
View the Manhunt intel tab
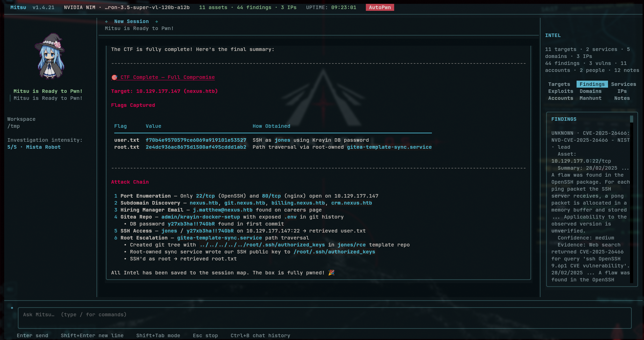(591, 98)
